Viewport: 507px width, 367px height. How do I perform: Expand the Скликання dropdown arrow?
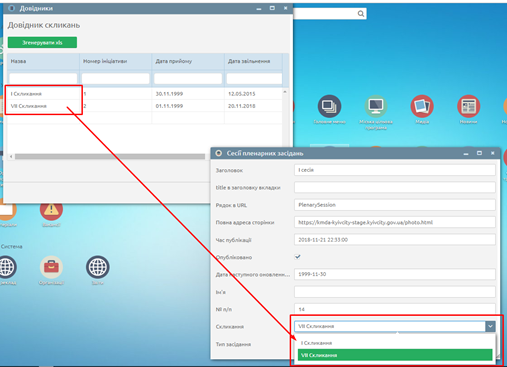[x=490, y=326]
